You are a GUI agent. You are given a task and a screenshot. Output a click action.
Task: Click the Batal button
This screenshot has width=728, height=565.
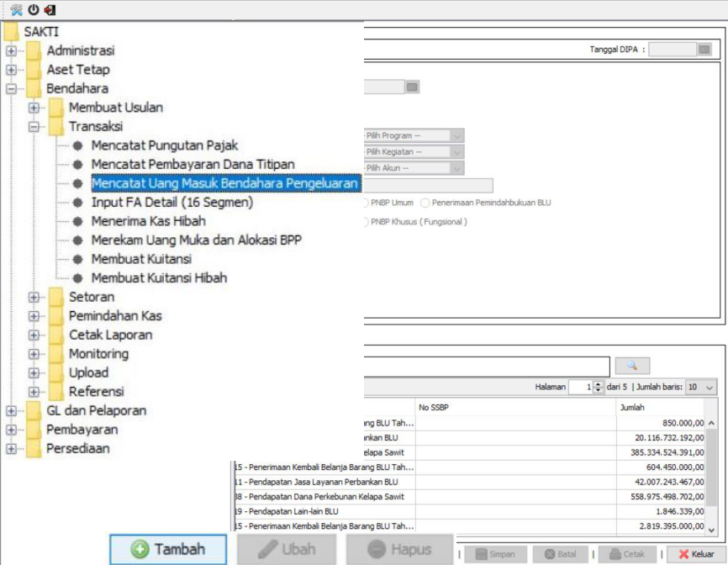coord(561,555)
